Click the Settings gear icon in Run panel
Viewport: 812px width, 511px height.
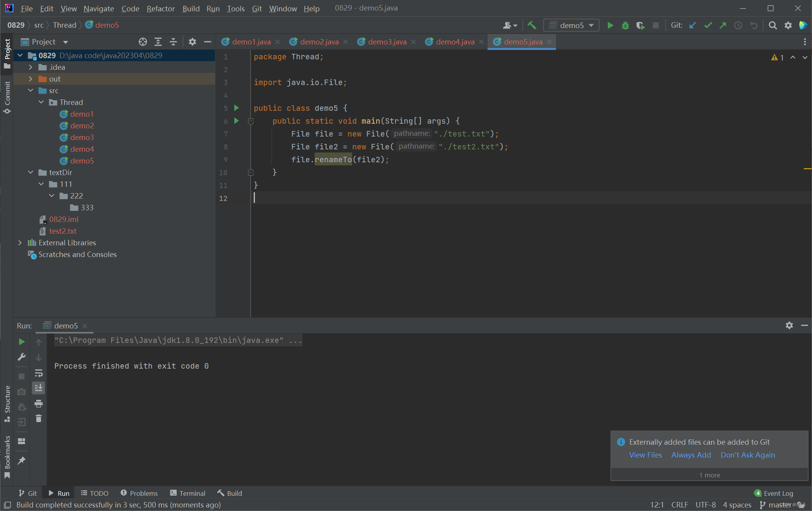789,326
